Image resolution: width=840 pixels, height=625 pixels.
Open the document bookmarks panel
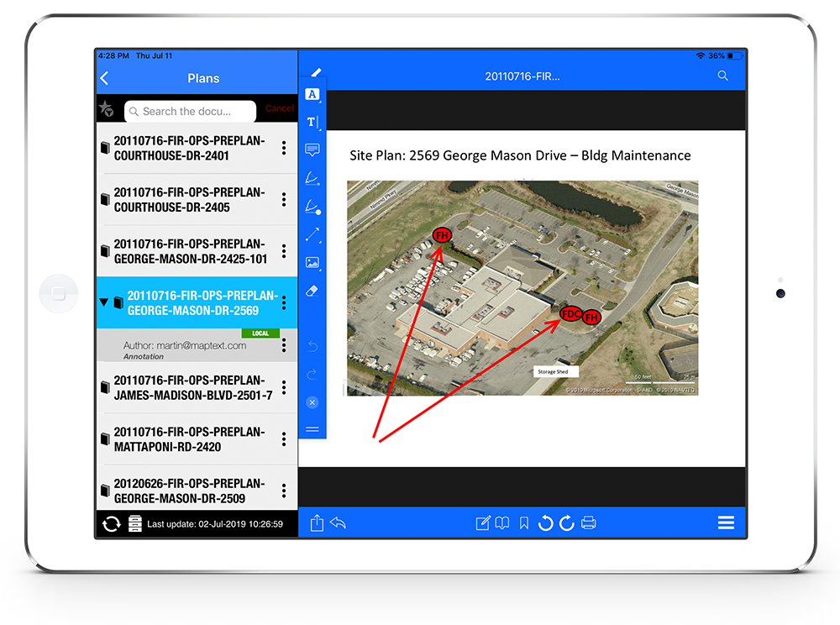click(501, 523)
